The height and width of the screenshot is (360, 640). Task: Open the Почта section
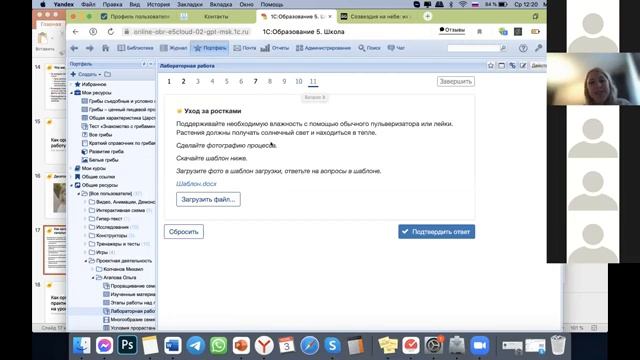(x=244, y=48)
